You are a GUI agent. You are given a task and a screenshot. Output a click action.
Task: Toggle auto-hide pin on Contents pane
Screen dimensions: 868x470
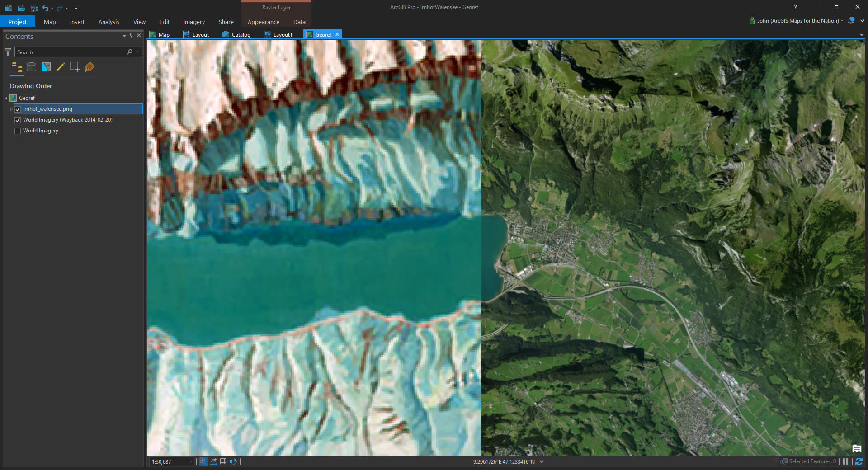(x=132, y=35)
